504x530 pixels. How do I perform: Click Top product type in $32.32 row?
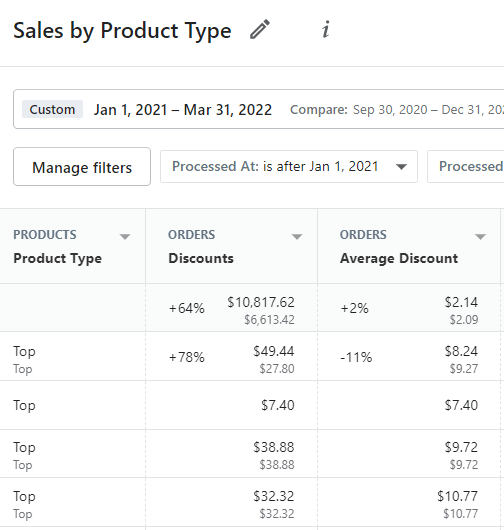(x=24, y=497)
